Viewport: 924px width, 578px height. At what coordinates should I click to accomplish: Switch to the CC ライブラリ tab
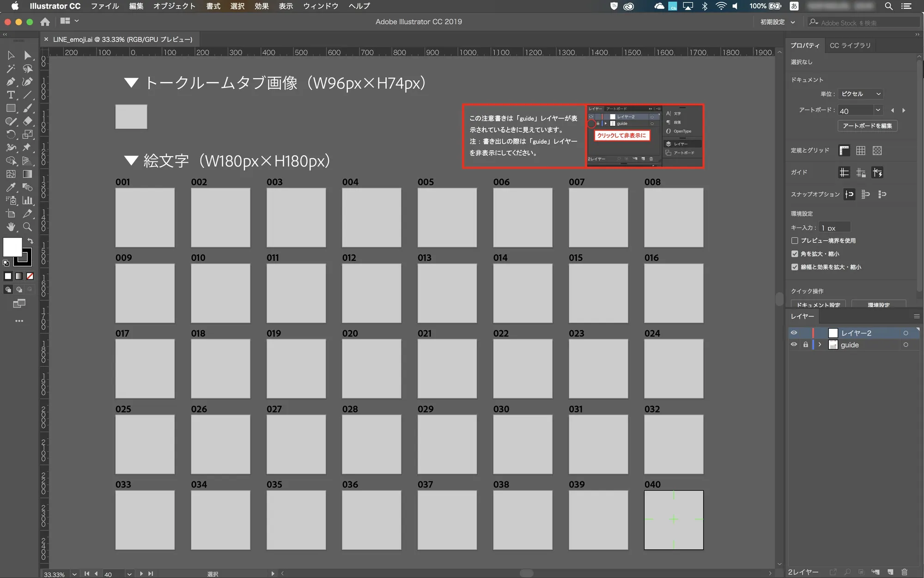pos(849,45)
